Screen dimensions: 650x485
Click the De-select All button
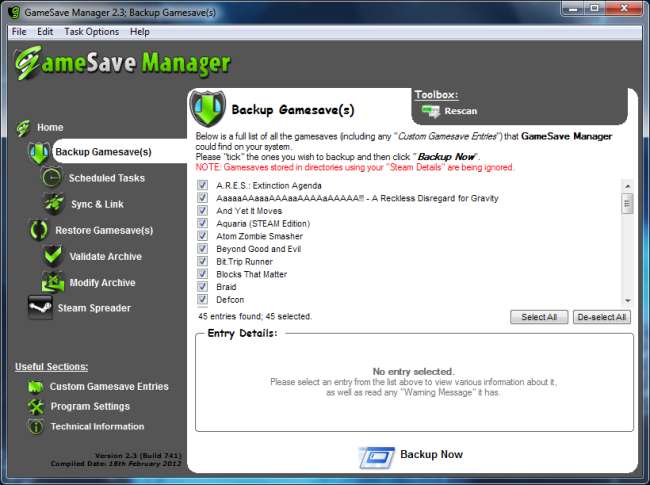click(602, 317)
